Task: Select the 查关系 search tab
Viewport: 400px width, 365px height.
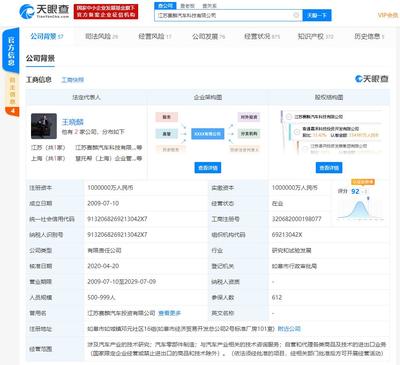Action: click(209, 6)
